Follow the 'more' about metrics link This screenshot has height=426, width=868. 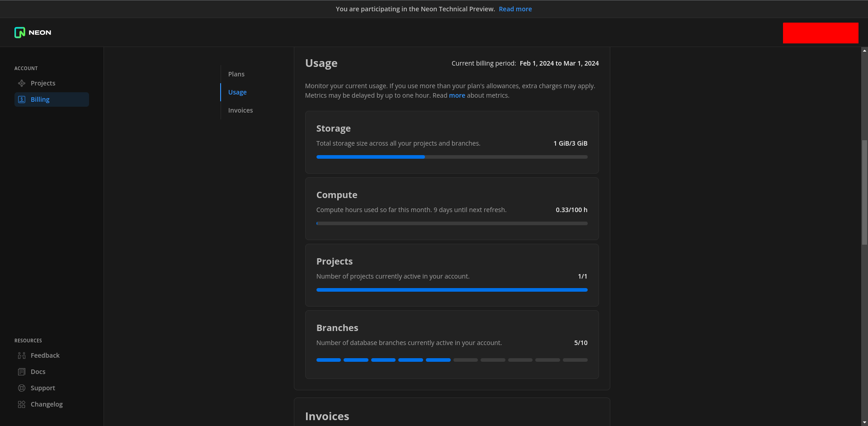457,95
